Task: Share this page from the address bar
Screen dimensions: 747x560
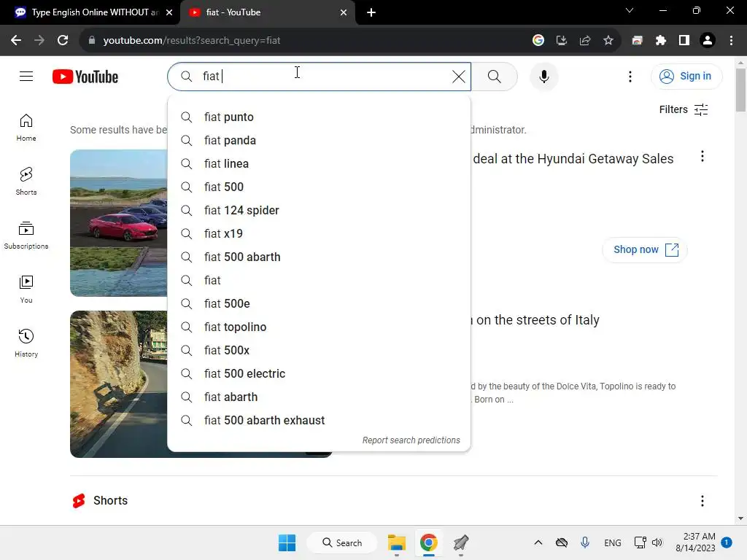Action: pos(585,41)
